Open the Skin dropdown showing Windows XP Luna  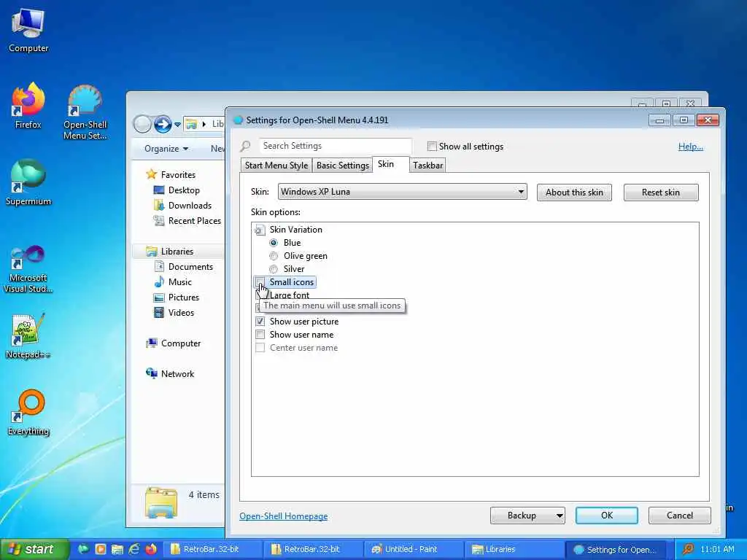pos(402,192)
